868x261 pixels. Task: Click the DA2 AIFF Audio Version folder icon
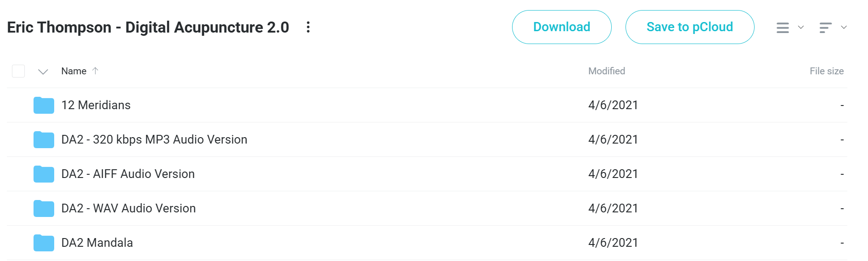point(44,174)
